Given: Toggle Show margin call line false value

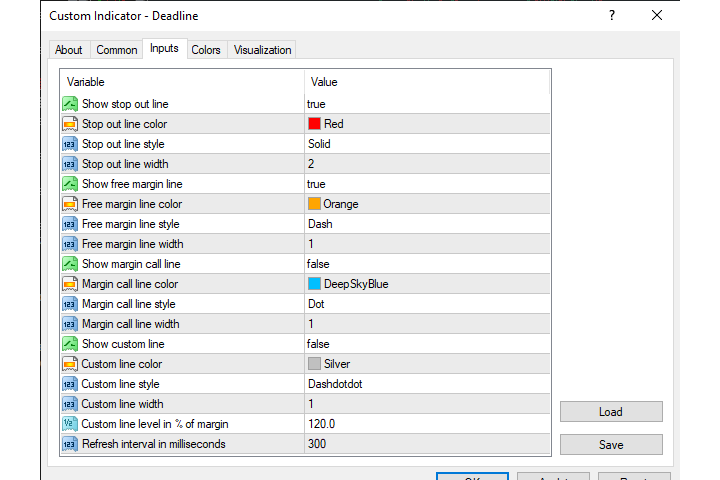Looking at the screenshot, I should 427,264.
